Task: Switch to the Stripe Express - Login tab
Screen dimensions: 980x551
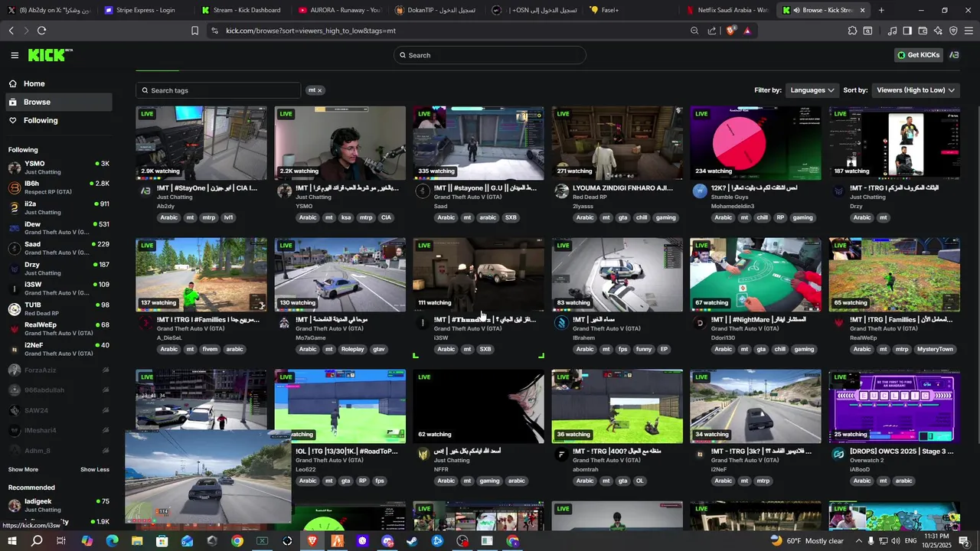Action: [145, 10]
